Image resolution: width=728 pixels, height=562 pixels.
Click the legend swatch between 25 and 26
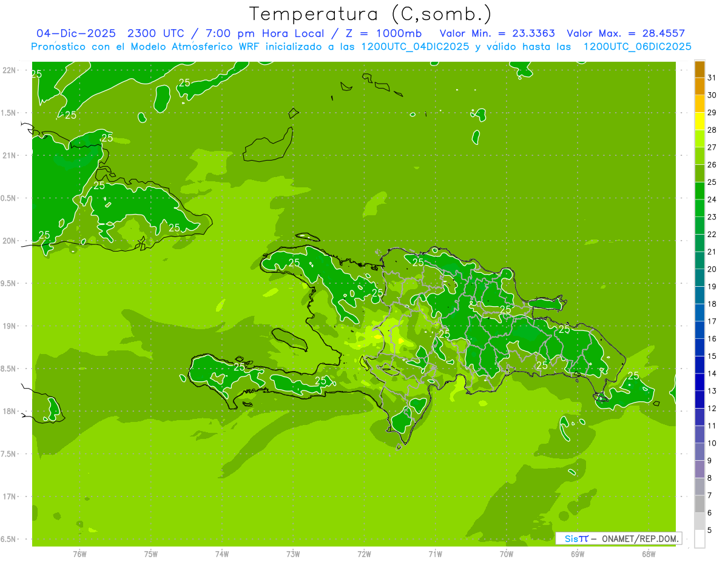[699, 173]
